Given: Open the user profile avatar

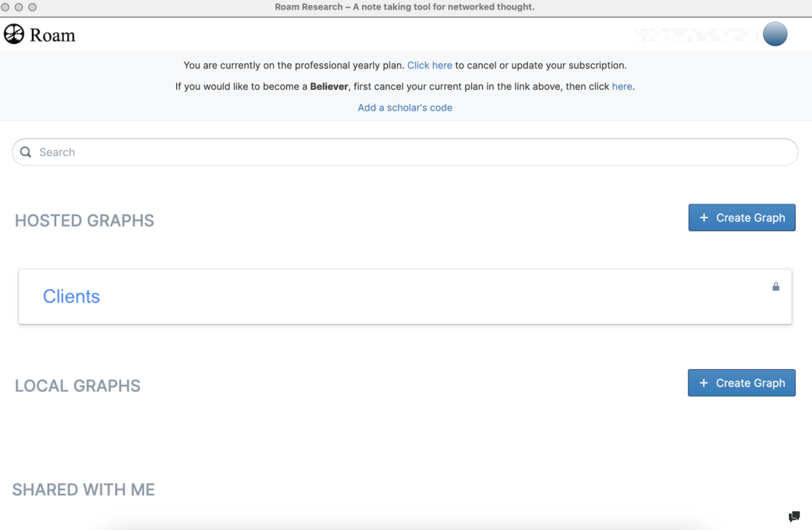Looking at the screenshot, I should pos(775,34).
